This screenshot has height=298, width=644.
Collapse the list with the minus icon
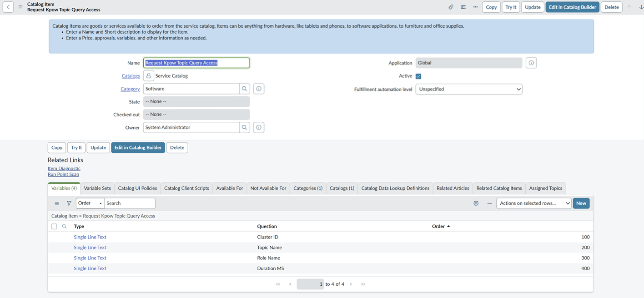point(489,204)
